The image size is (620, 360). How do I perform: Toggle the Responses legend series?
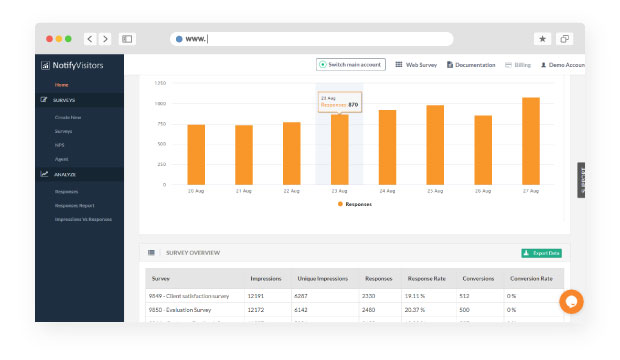point(355,204)
